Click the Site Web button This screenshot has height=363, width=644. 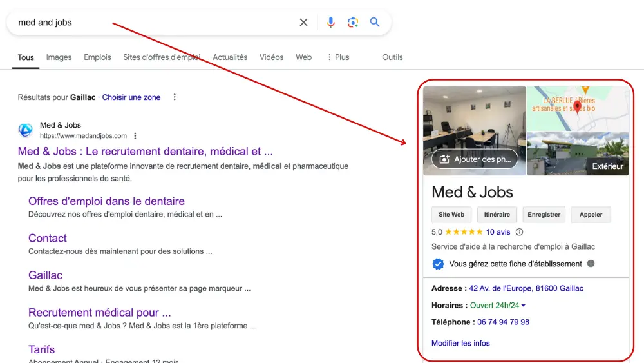coord(451,215)
